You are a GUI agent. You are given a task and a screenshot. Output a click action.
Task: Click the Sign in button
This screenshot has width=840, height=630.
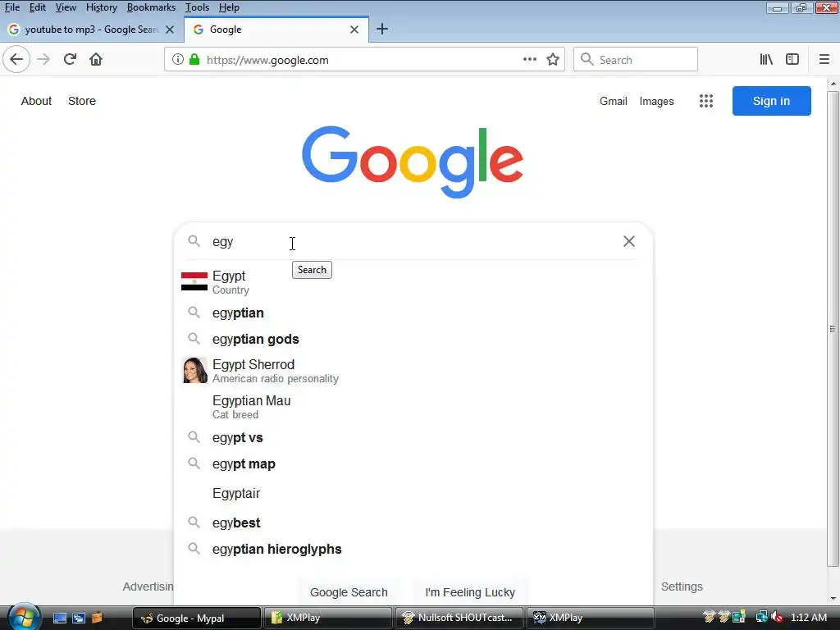pyautogui.click(x=771, y=101)
